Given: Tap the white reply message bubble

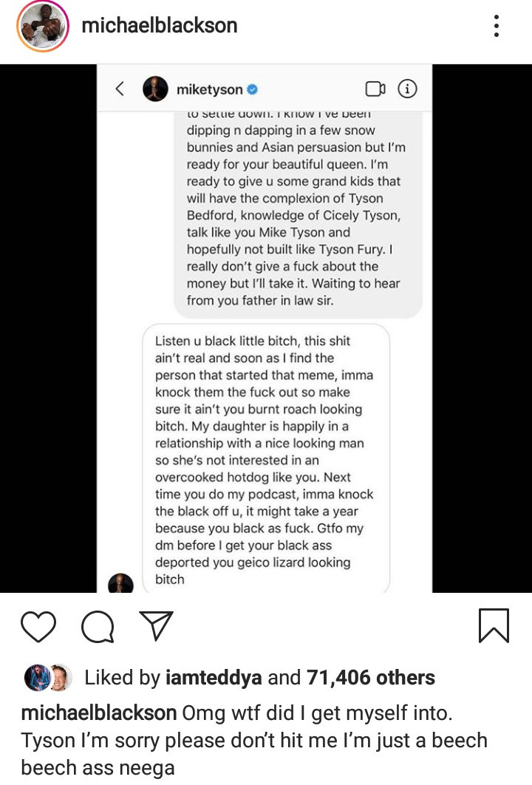Looking at the screenshot, I should [x=265, y=458].
